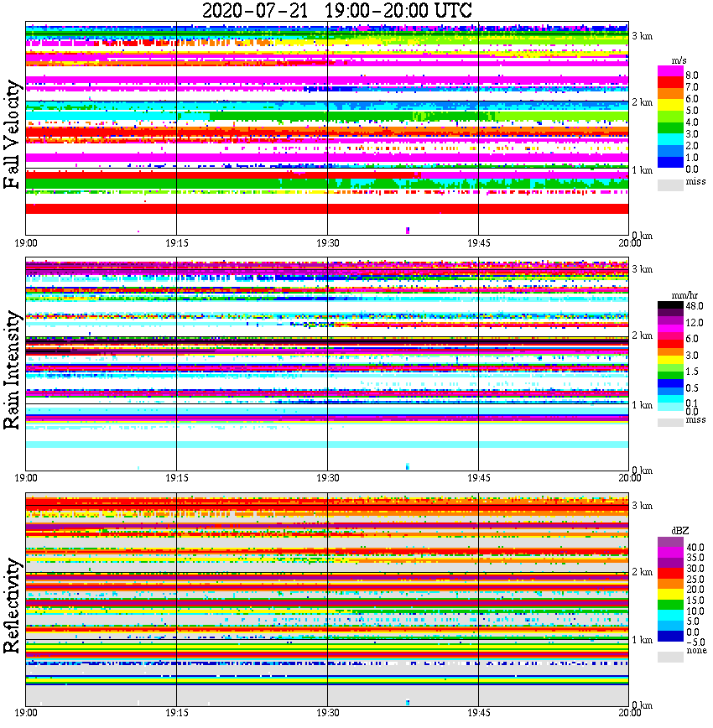Select orange swatch in dBZ legend
Viewport: 713px width, 728px height.
671,584
